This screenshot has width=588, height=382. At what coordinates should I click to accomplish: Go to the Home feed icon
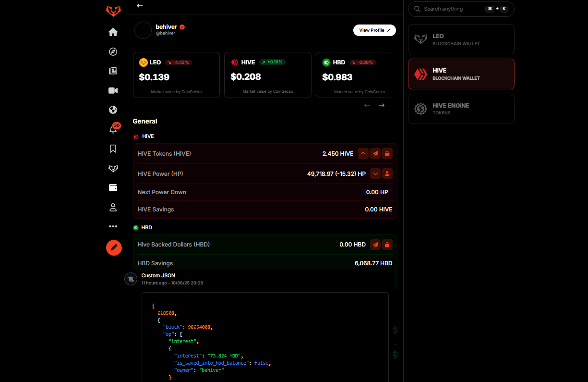tap(113, 32)
